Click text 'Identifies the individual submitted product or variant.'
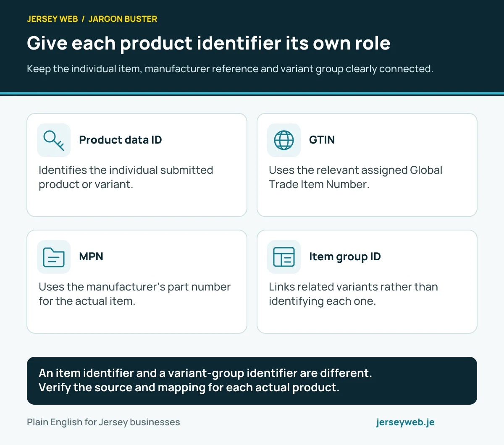504x445 pixels. (126, 177)
